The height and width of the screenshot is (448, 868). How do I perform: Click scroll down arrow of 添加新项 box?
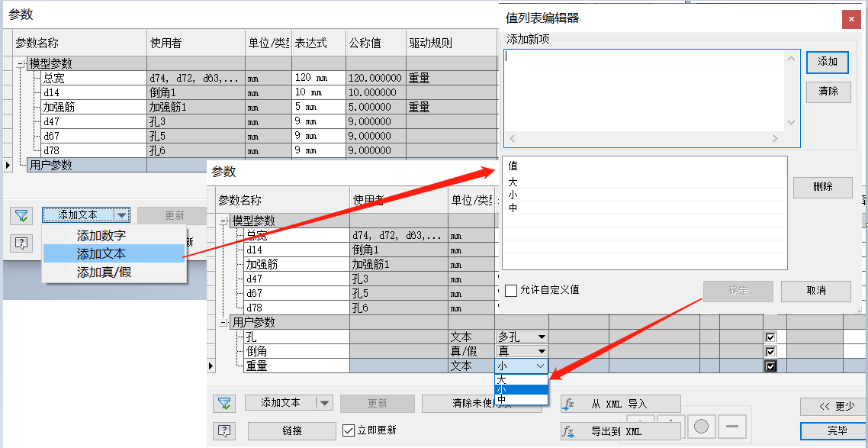pyautogui.click(x=792, y=122)
